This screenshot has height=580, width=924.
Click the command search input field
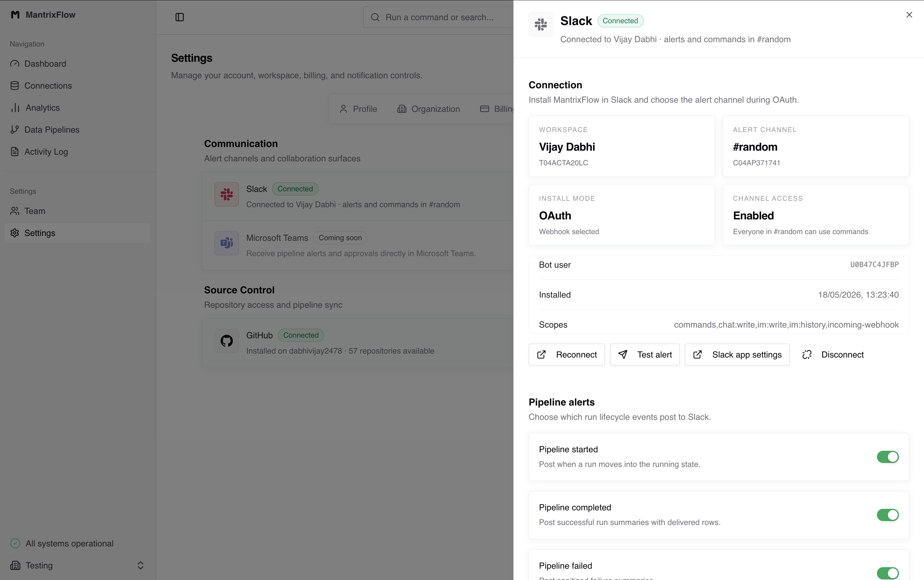438,17
